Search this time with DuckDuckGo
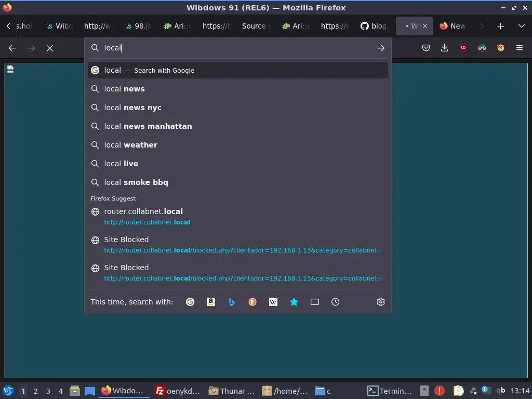The height and width of the screenshot is (399, 532). [252, 302]
